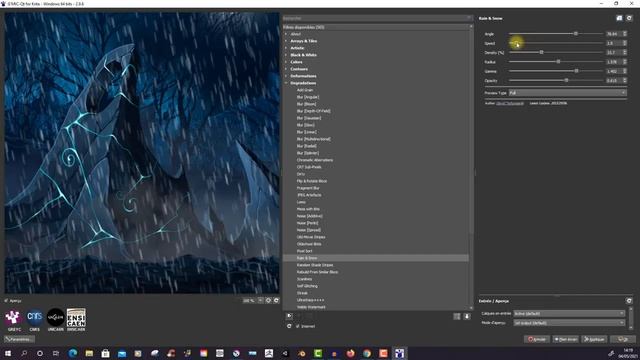Click the Appliquer button
This screenshot has width=640, height=360.
coord(594,339)
